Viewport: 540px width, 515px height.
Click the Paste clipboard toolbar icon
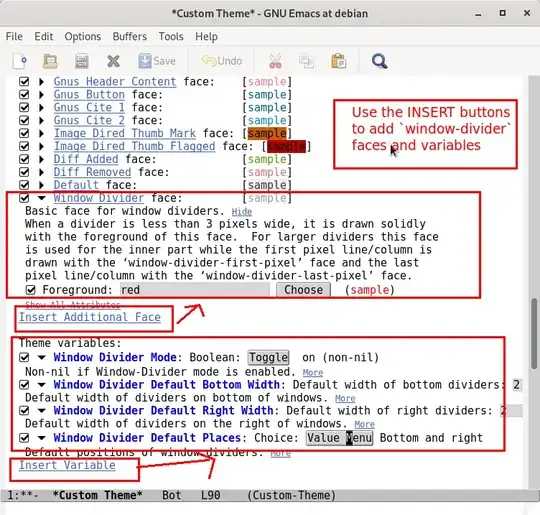pyautogui.click(x=339, y=61)
